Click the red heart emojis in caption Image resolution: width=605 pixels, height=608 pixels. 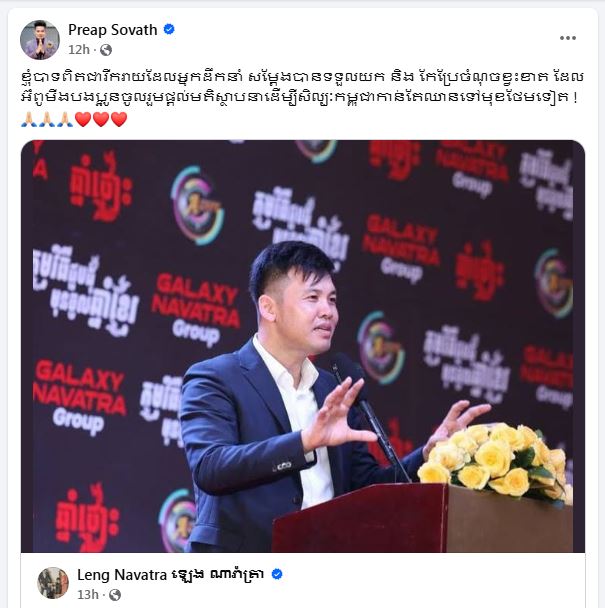click(101, 119)
